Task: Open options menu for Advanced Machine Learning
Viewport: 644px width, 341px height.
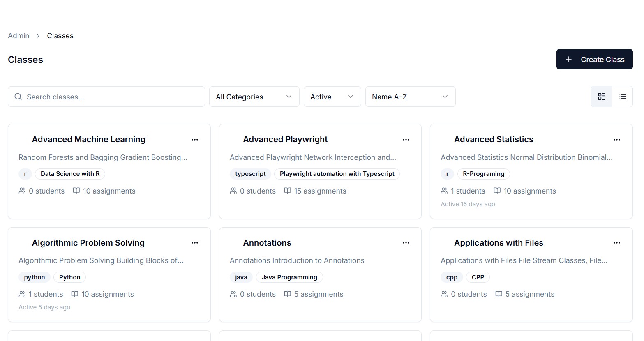Action: coord(194,140)
